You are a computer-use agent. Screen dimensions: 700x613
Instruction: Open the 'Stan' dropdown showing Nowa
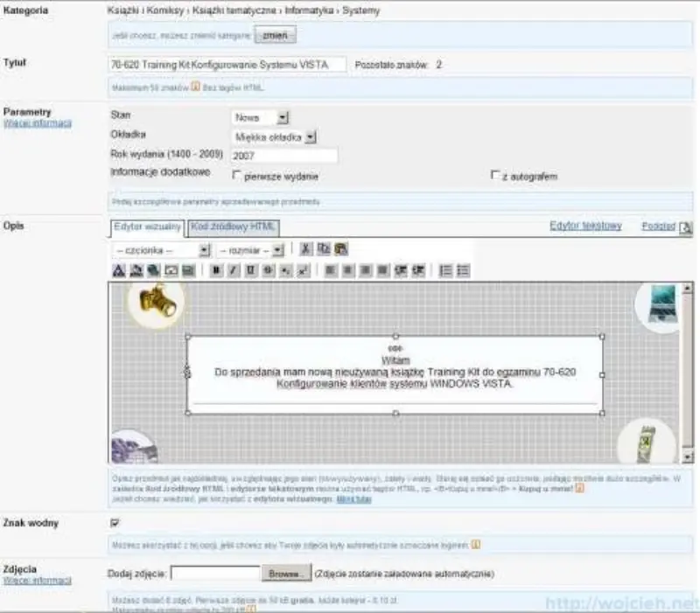(x=260, y=117)
